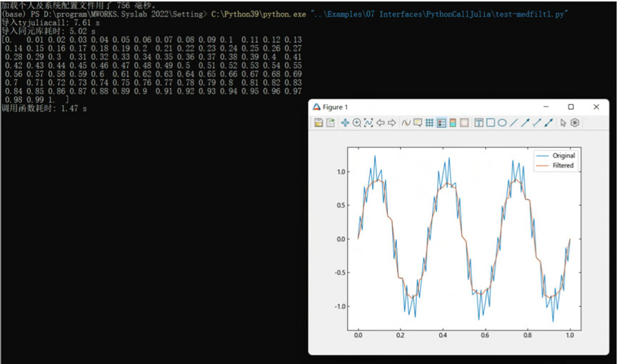Select the rectangle drawing tool
Image resolution: width=617 pixels, height=364 pixels.
491,123
